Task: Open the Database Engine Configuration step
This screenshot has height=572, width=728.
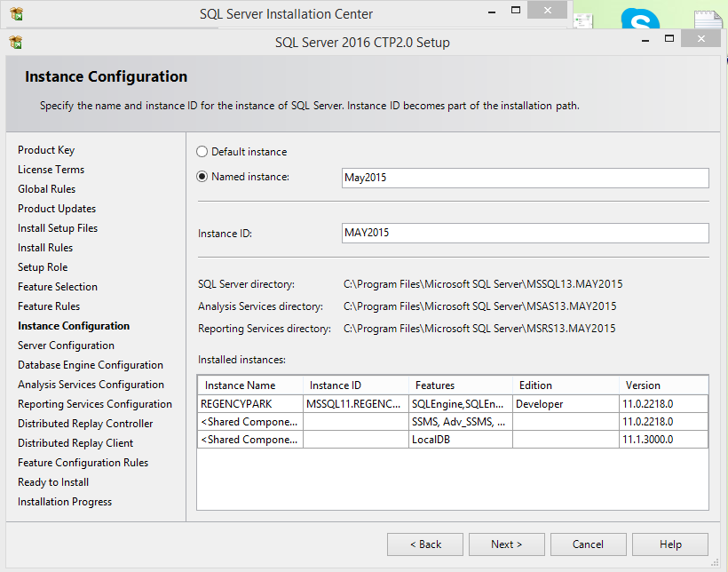Action: click(x=90, y=364)
